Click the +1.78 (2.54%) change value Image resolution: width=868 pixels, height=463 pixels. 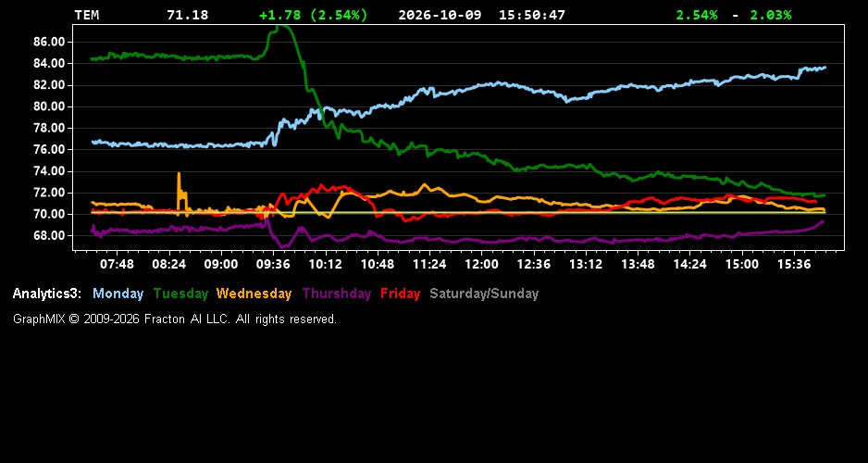click(314, 15)
